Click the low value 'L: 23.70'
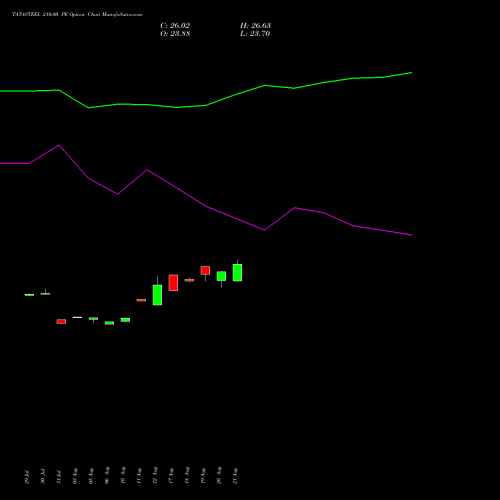 pyautogui.click(x=255, y=34)
